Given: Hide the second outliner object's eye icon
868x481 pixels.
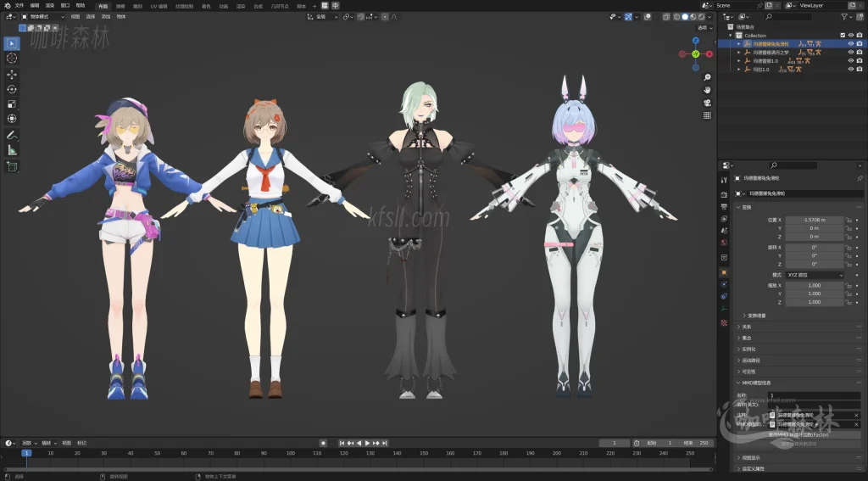Looking at the screenshot, I should pos(851,52).
